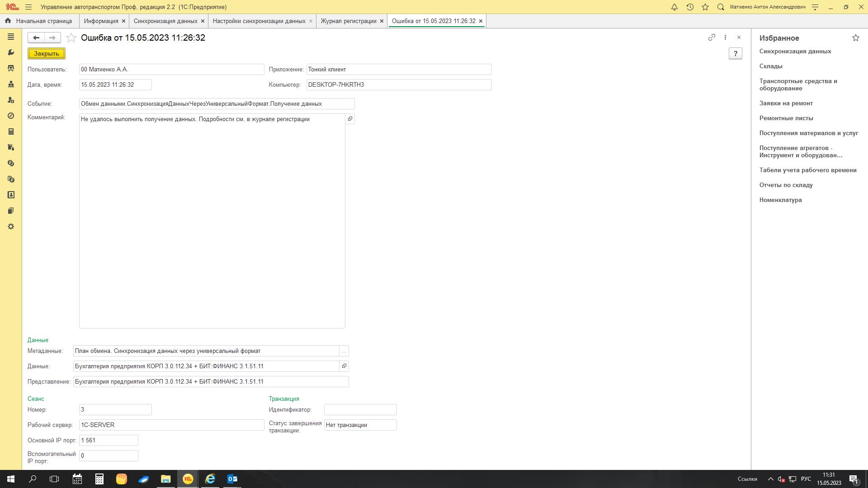Open the Windows notification center icon
Image resolution: width=868 pixels, height=488 pixels.
tap(854, 479)
